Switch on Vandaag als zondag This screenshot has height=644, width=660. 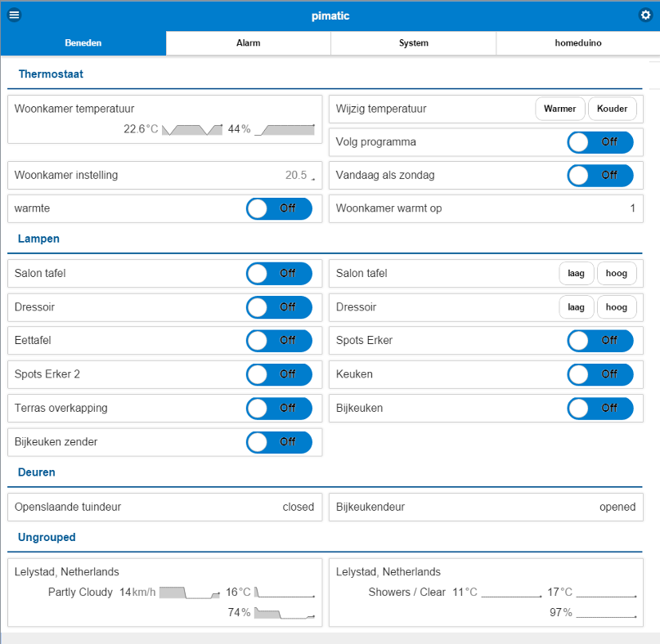[x=600, y=175]
